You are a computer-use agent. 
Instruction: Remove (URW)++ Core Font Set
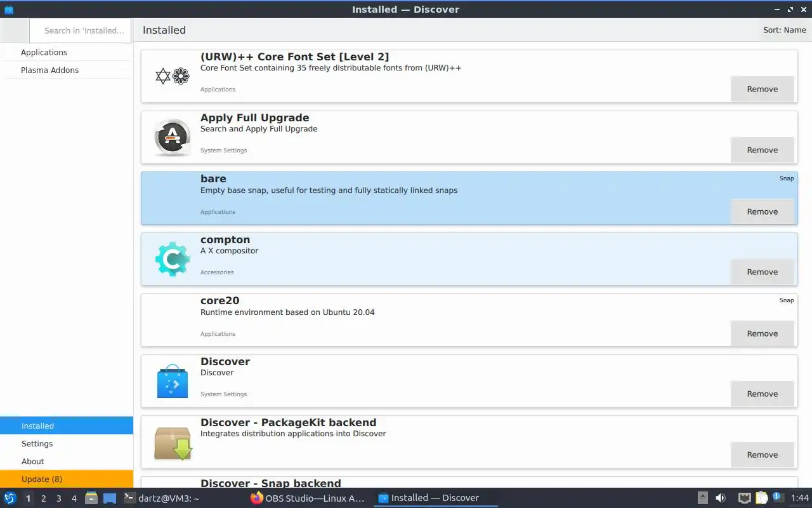point(763,89)
